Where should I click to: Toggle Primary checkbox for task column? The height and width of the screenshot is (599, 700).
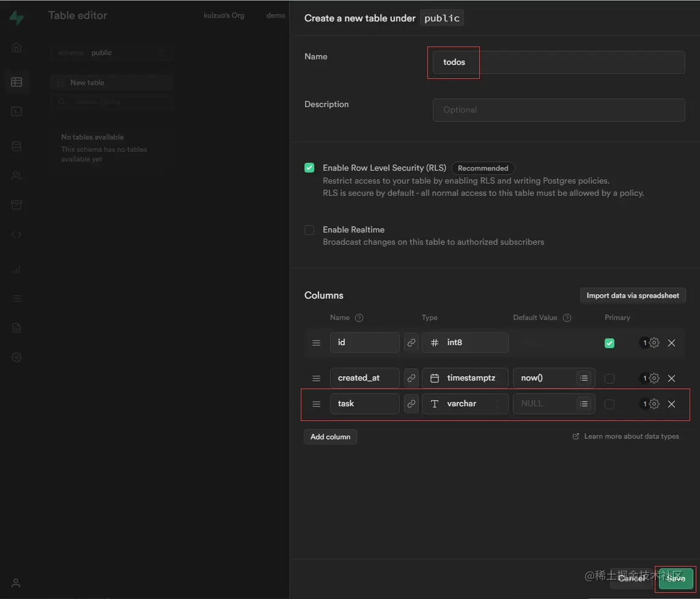pyautogui.click(x=610, y=404)
